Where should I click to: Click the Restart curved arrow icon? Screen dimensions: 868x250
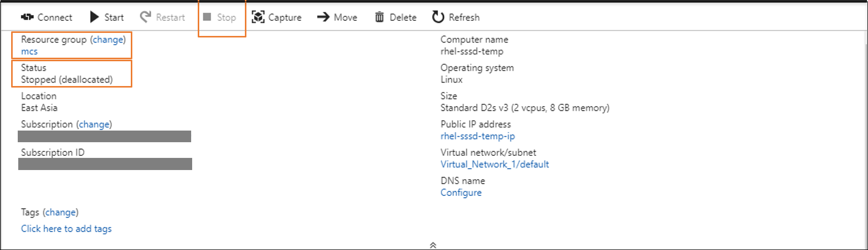(x=146, y=17)
